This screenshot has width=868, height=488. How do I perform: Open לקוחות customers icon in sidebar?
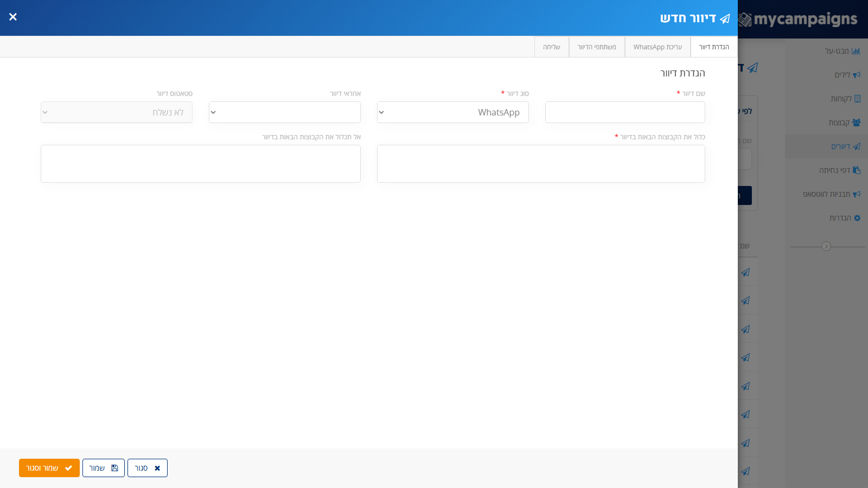pos(857,99)
